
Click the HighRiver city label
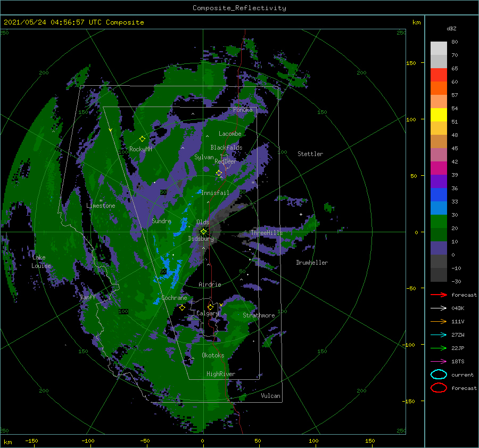[221, 374]
